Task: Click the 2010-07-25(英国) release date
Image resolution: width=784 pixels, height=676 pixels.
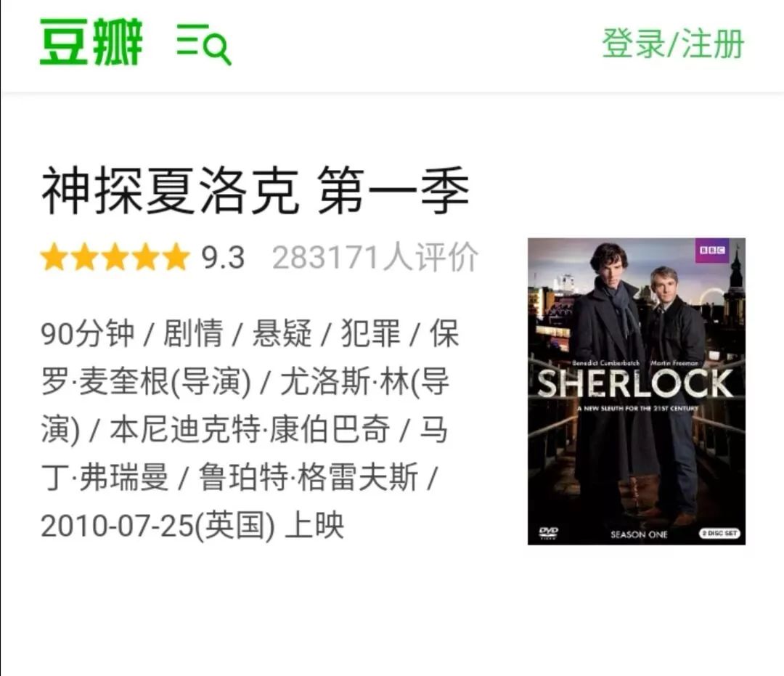Action: click(x=158, y=526)
